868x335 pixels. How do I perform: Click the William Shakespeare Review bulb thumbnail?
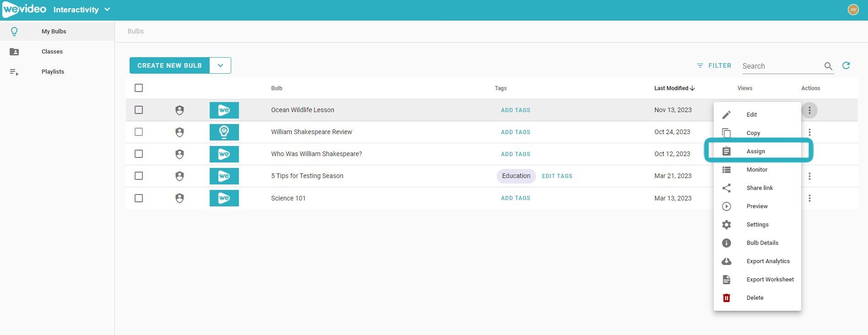coord(224,132)
